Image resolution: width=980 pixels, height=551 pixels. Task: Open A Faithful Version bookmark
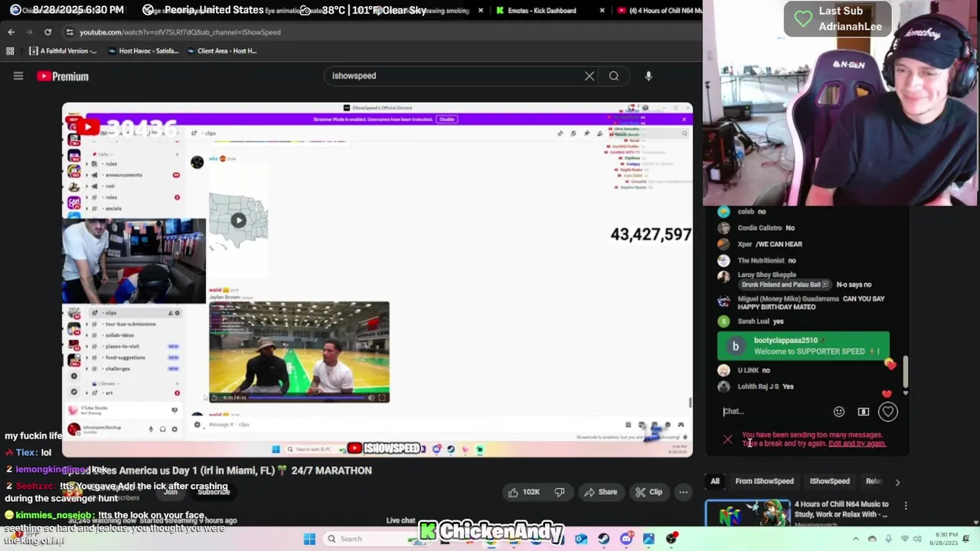tap(63, 51)
